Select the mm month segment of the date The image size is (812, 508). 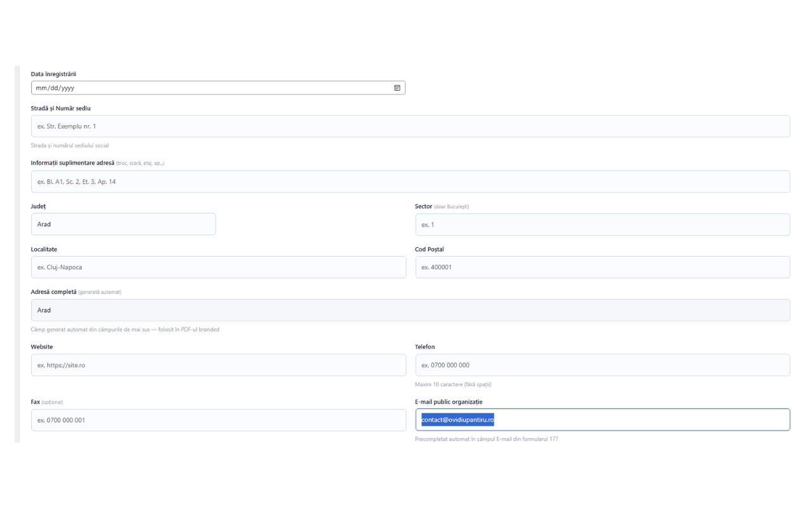[41, 88]
